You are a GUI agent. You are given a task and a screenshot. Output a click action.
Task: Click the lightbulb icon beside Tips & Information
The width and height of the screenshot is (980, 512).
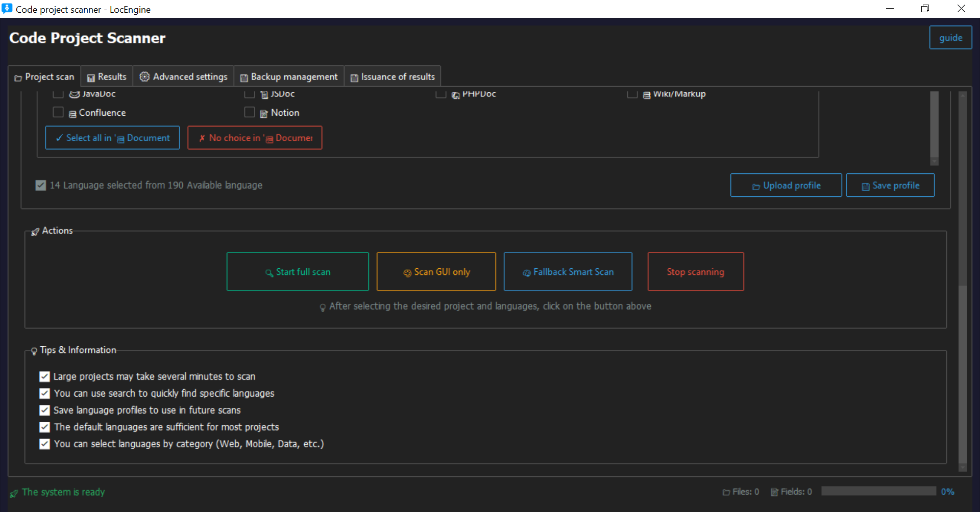point(34,351)
